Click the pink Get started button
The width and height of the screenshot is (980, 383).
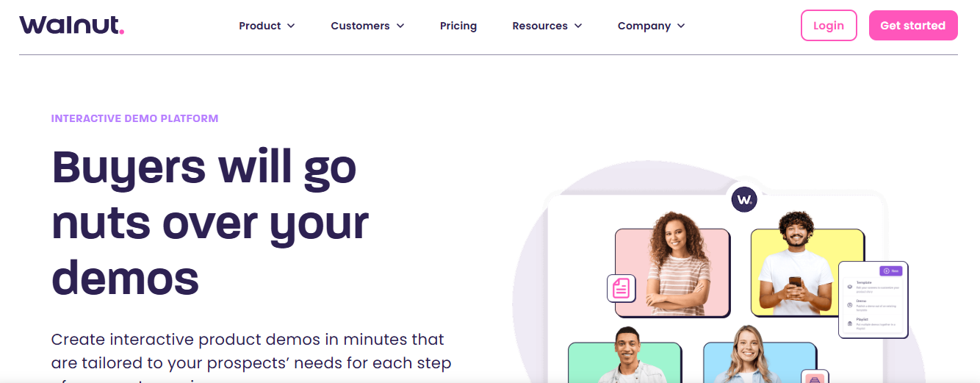pos(913,25)
